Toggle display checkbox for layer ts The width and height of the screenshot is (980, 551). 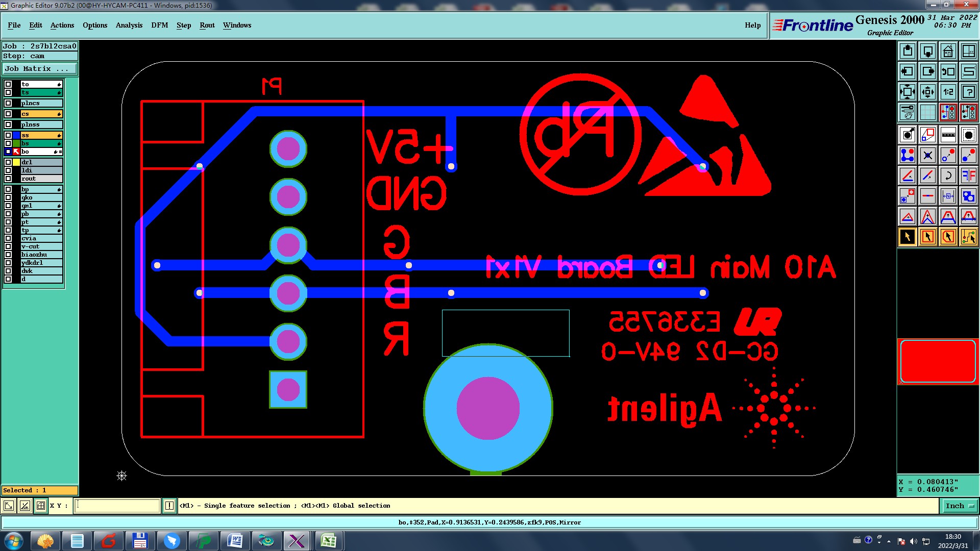[x=8, y=92]
